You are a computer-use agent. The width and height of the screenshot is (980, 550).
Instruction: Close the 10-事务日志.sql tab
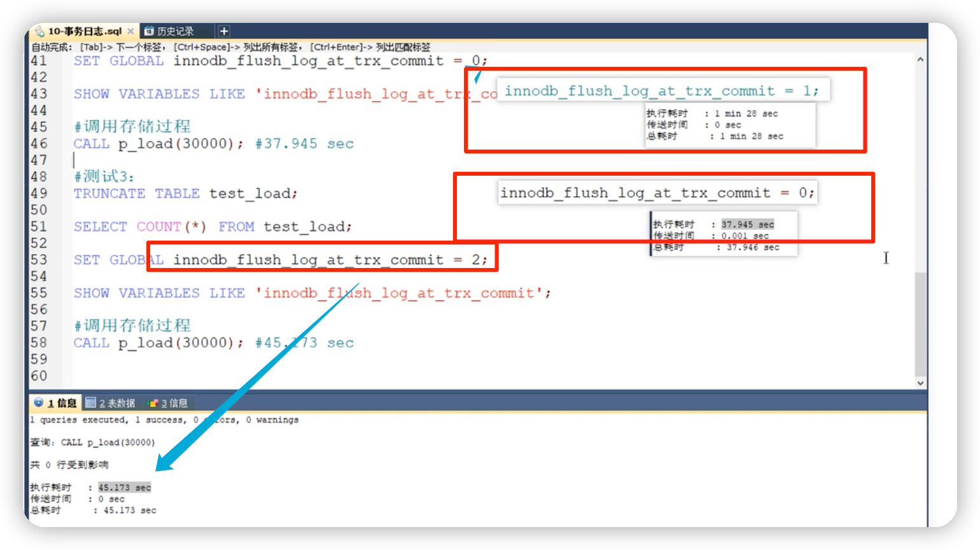point(130,30)
